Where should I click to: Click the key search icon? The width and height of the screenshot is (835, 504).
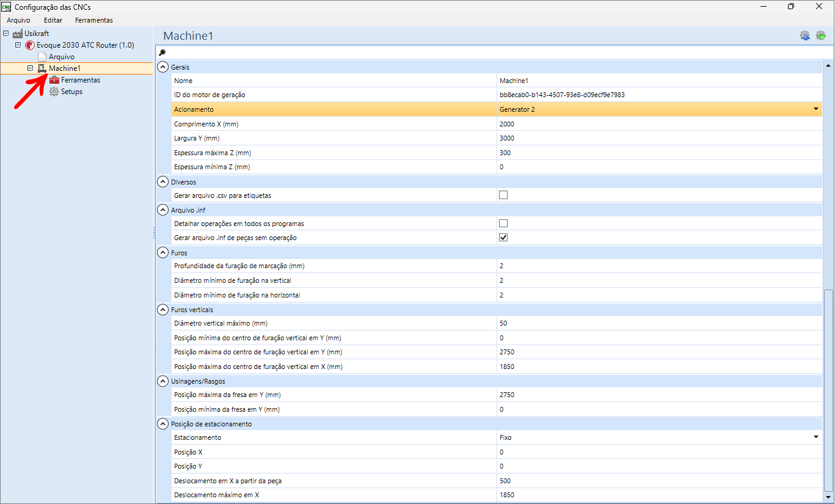click(x=162, y=53)
